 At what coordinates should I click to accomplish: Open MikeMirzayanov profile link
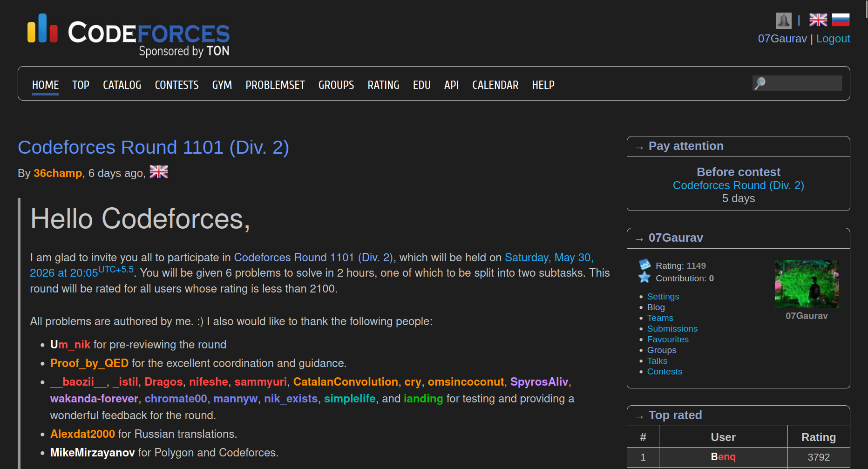pos(93,453)
